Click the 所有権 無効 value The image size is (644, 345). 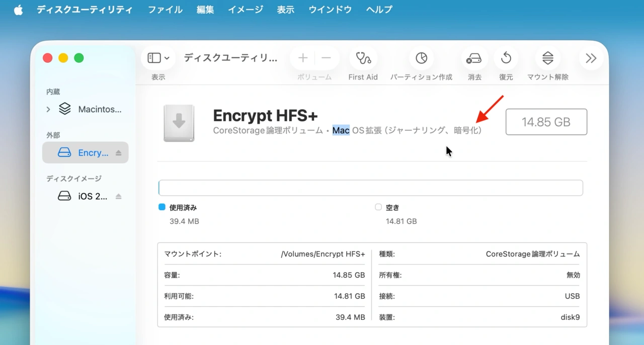573,275
